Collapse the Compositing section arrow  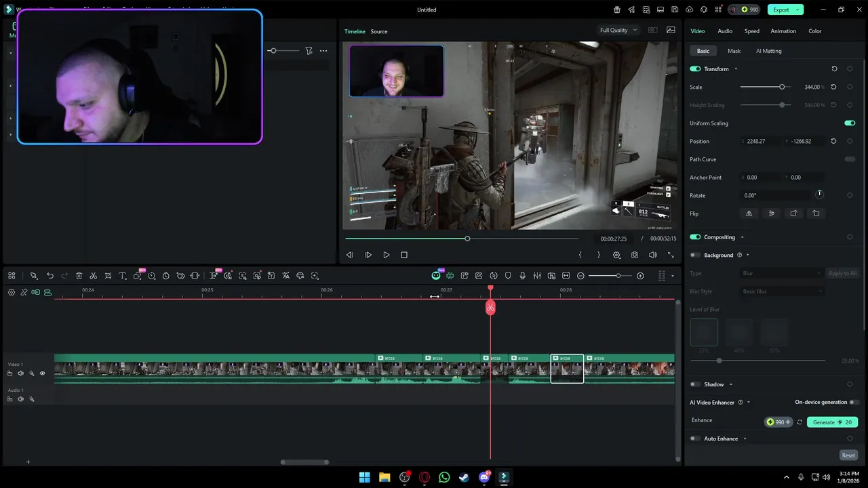click(742, 237)
